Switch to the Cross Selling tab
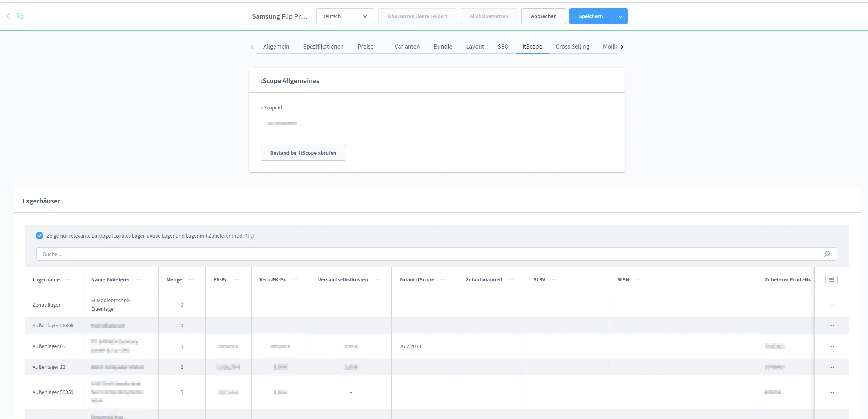This screenshot has width=868, height=419. (572, 47)
